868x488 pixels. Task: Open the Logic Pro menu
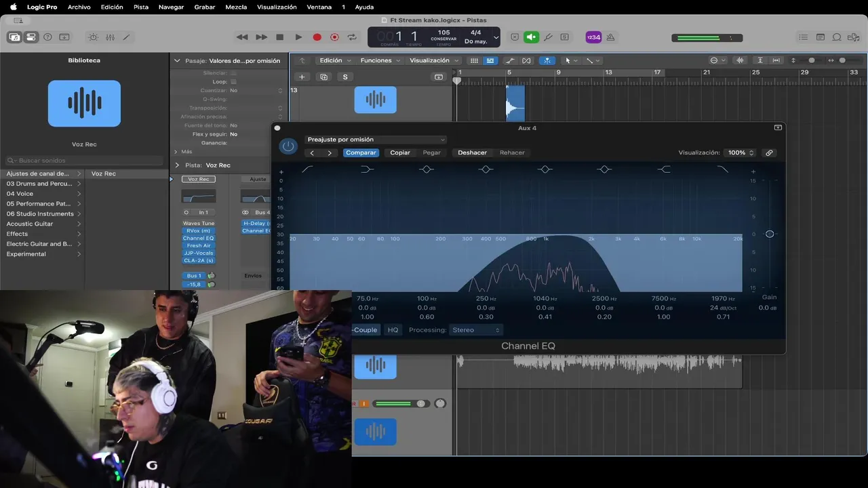click(42, 7)
